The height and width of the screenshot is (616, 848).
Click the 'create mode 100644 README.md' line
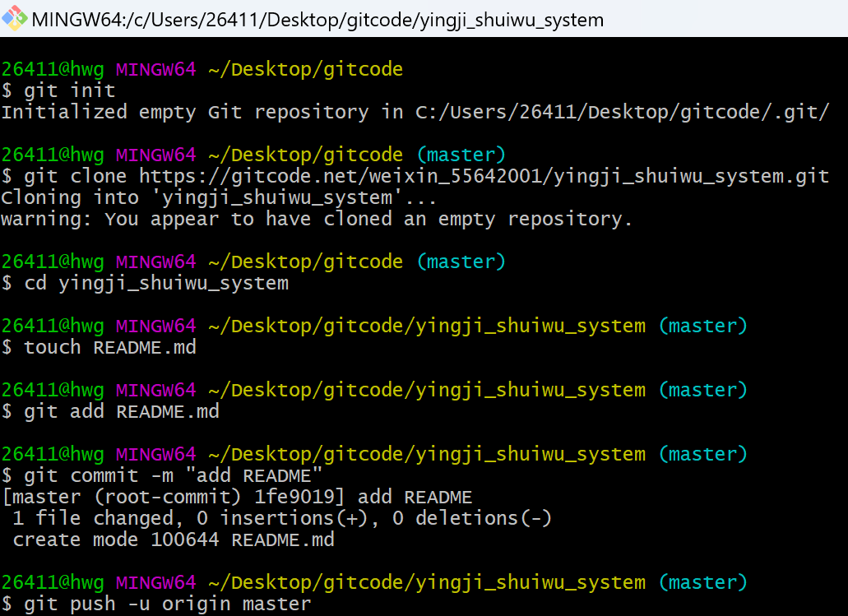click(x=174, y=540)
